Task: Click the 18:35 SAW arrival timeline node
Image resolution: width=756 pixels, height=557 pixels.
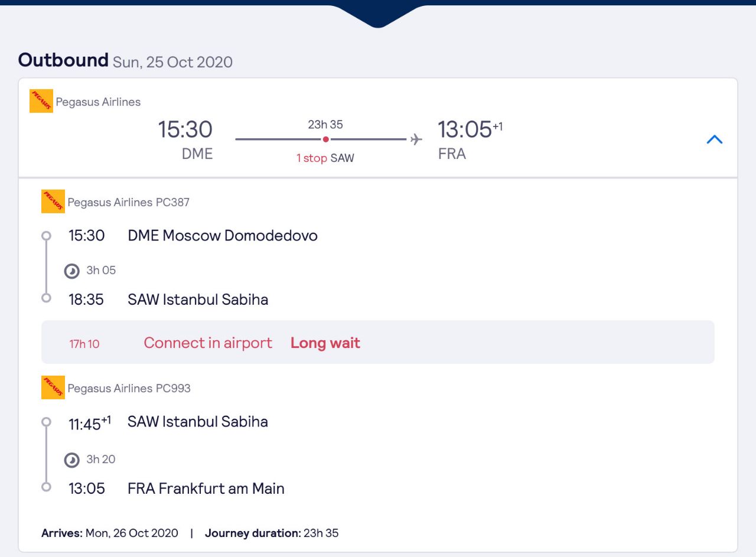Action: pos(46,298)
